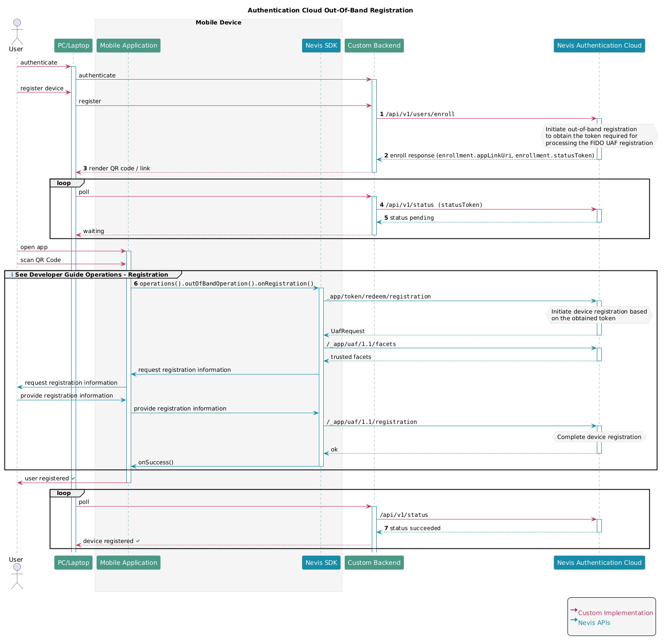
Task: Click the Initiate device registration note
Action: (x=599, y=315)
